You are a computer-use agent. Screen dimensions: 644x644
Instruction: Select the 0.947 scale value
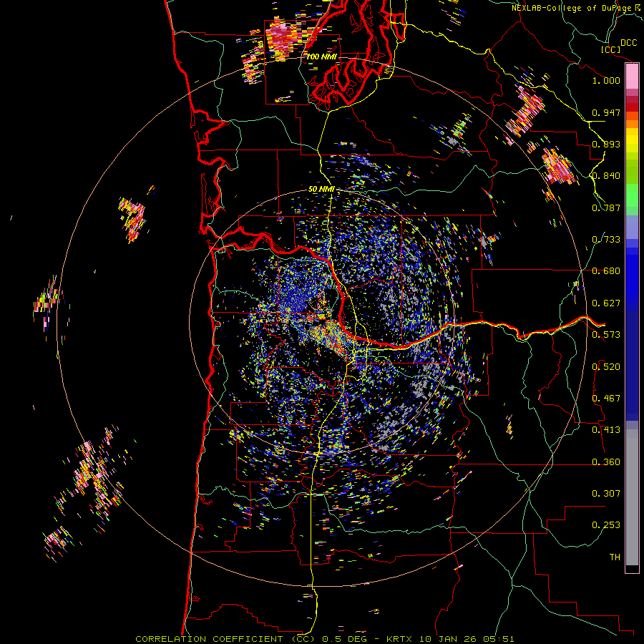606,112
